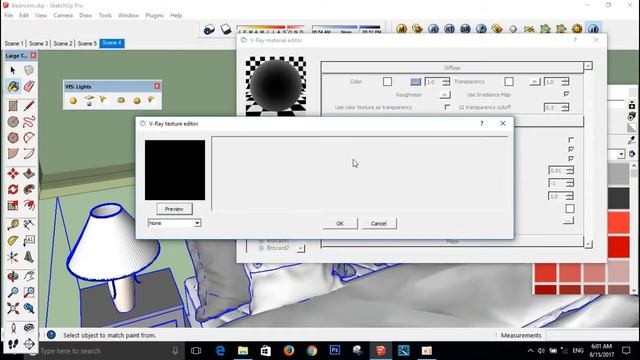Activate the Orbit tool
Screen dimensions: 640x360
[13, 276]
